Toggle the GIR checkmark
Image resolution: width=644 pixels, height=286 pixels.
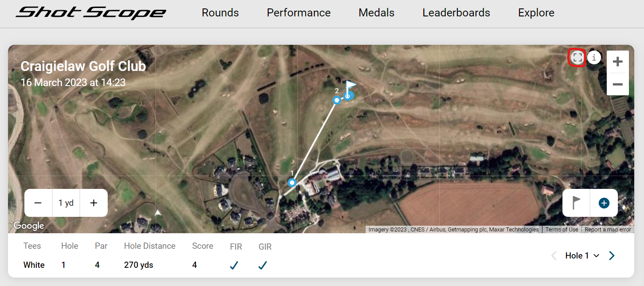(x=262, y=265)
